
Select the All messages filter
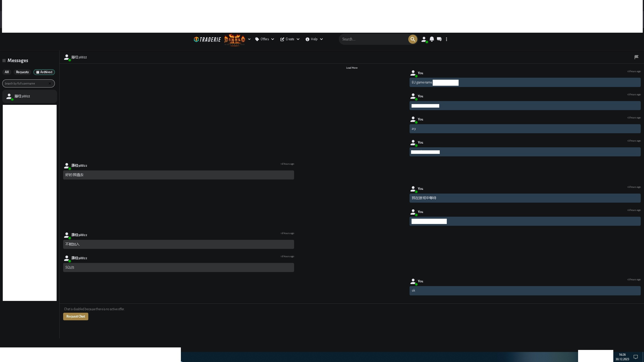pyautogui.click(x=7, y=72)
